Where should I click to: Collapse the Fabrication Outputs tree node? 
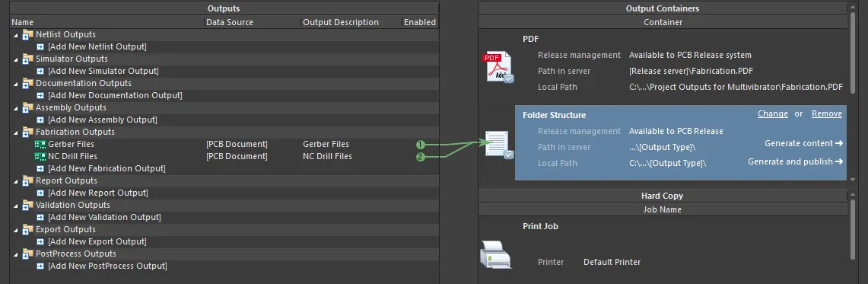pos(15,132)
